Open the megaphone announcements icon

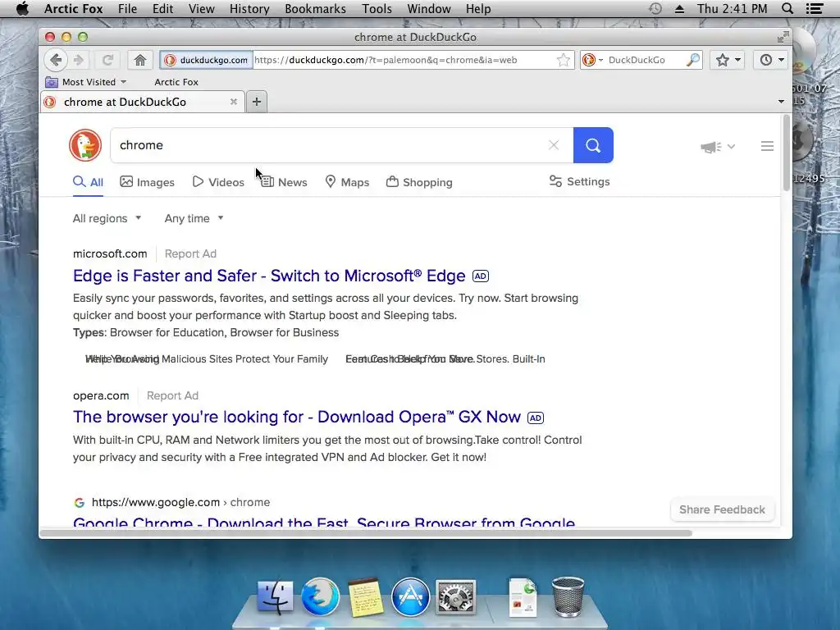(711, 146)
